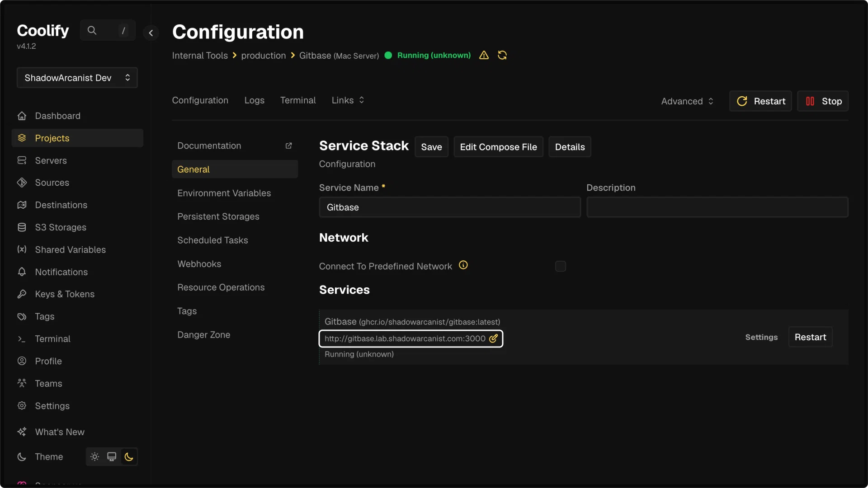Click the Shared Variables icon
The height and width of the screenshot is (488, 868).
point(22,249)
